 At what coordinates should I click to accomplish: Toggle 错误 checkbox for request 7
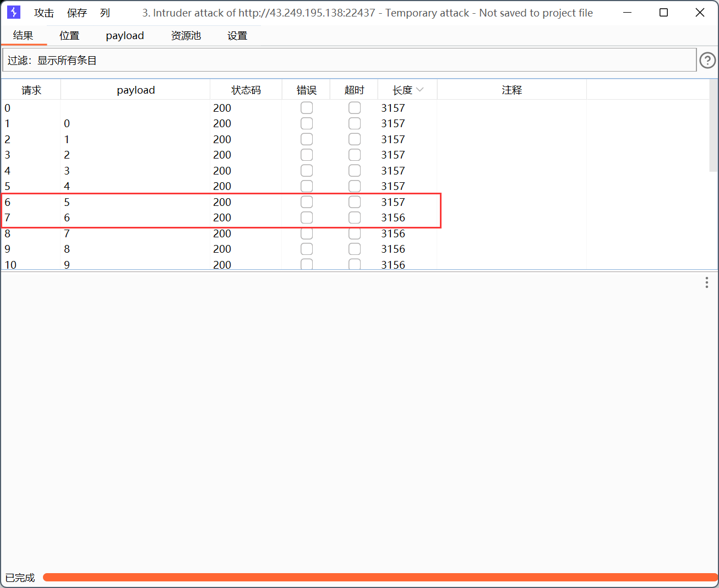click(x=307, y=217)
